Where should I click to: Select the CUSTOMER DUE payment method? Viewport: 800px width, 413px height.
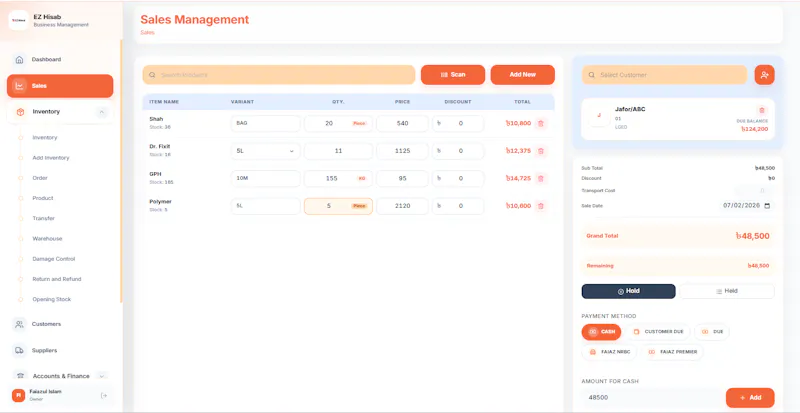pyautogui.click(x=658, y=332)
